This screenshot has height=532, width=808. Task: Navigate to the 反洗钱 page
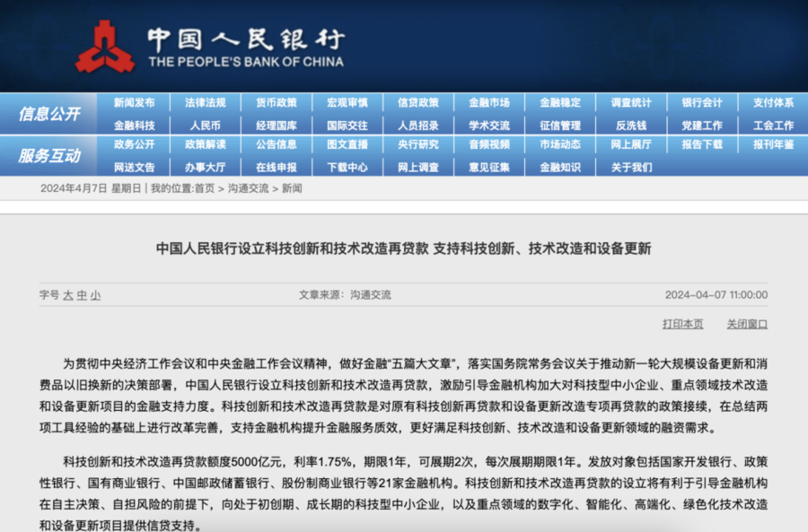[x=631, y=125]
